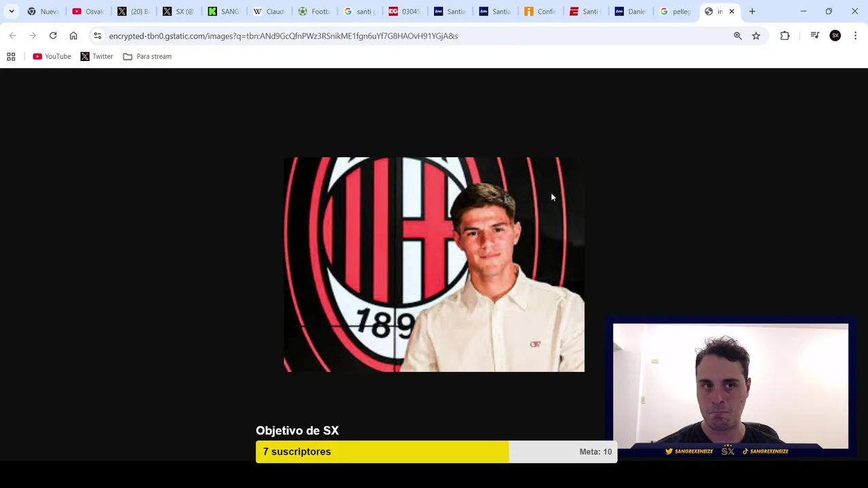Restore down the browser window
This screenshot has width=868, height=488.
pos(829,12)
